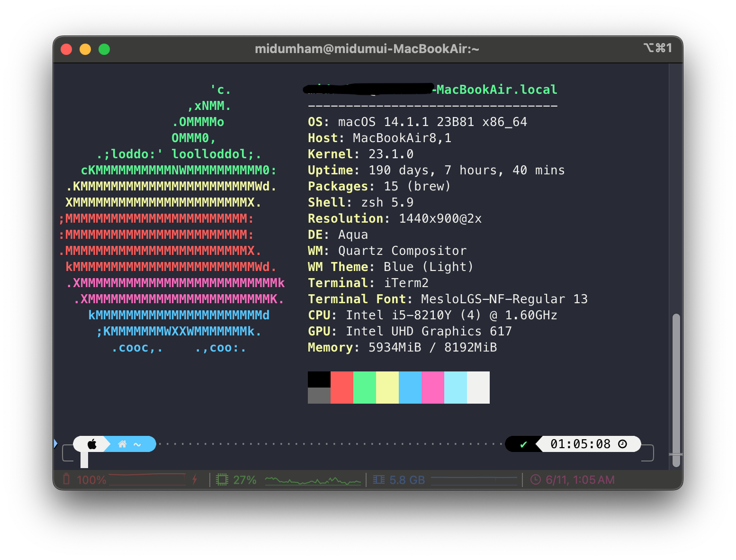Click the Apple logo prompt segment
The height and width of the screenshot is (560, 736).
(92, 444)
